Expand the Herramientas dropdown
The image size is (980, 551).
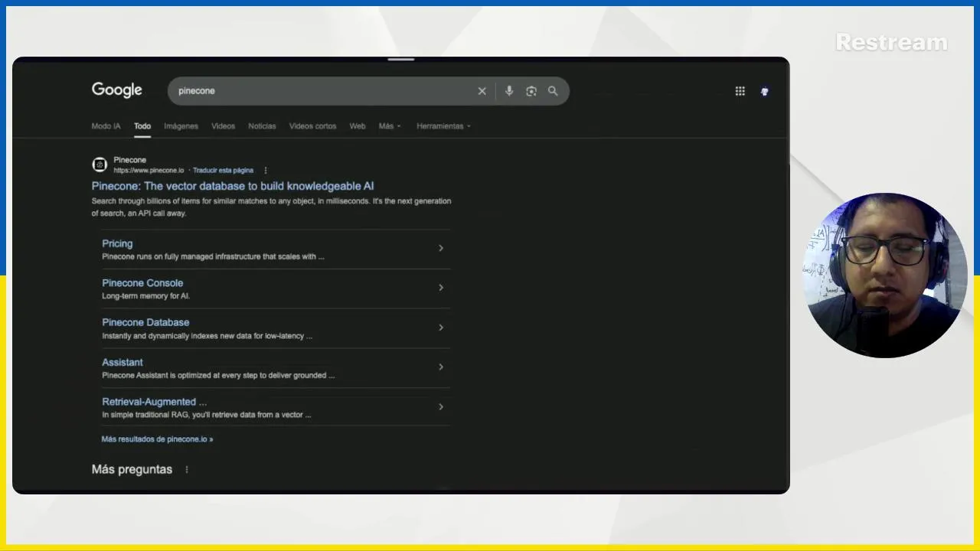pos(444,126)
